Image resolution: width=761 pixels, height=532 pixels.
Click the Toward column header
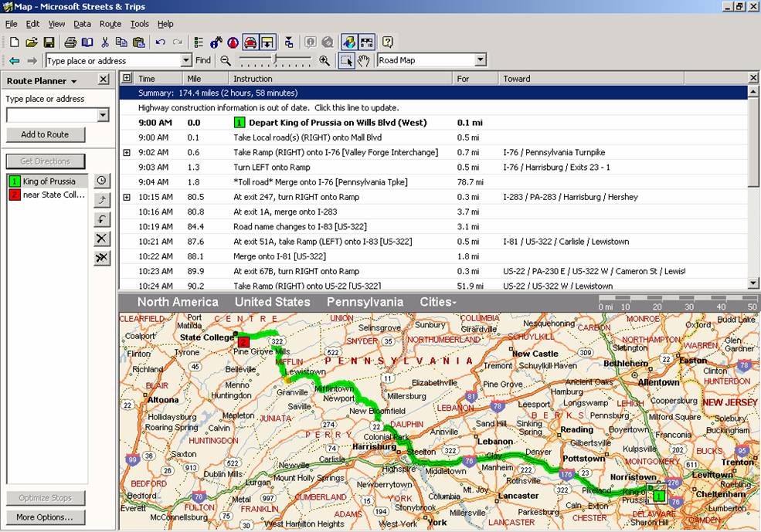click(591, 79)
